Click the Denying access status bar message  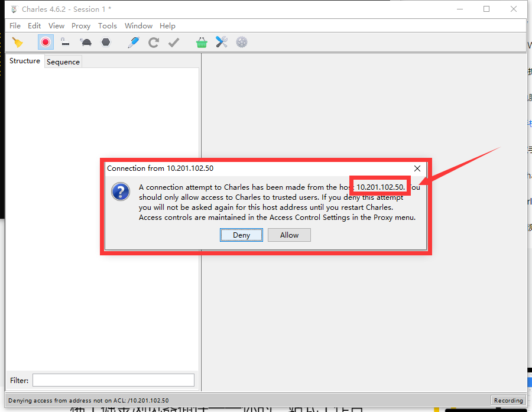[x=88, y=400]
